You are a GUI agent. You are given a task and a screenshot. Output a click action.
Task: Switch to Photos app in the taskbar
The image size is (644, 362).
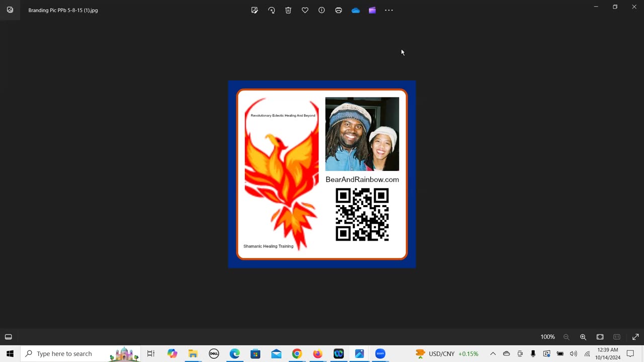click(x=359, y=353)
